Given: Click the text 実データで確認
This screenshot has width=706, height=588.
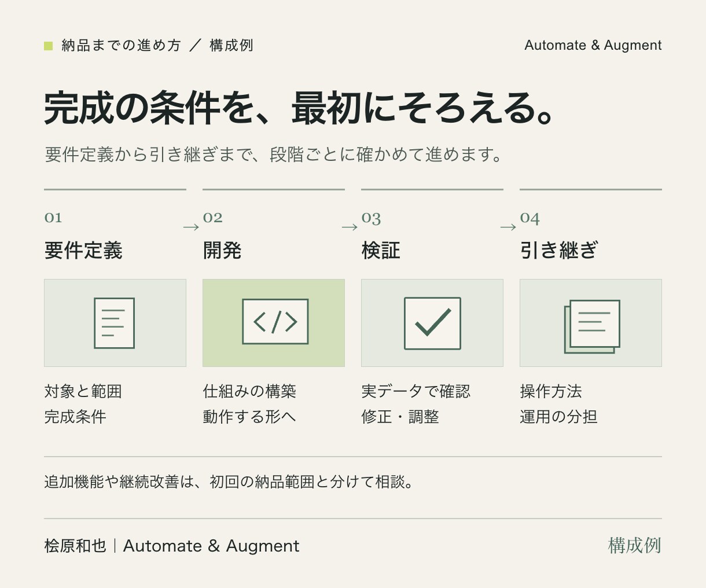Looking at the screenshot, I should coord(416,391).
